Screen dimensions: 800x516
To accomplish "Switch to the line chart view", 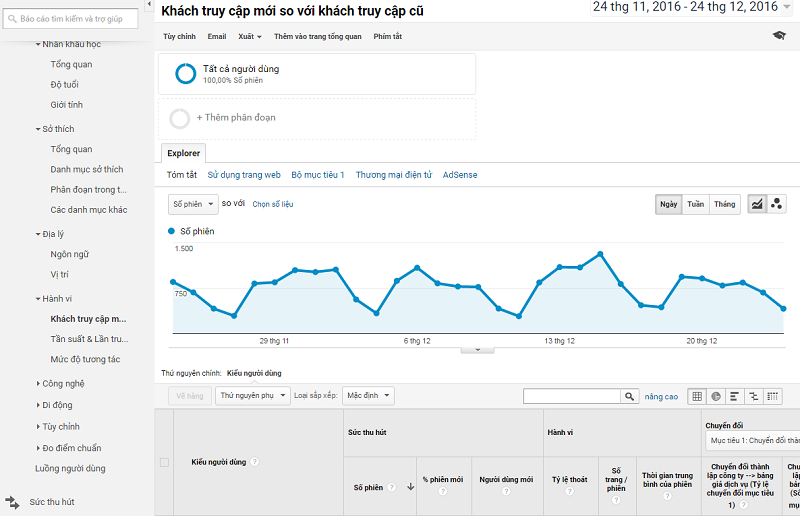I will pos(757,204).
